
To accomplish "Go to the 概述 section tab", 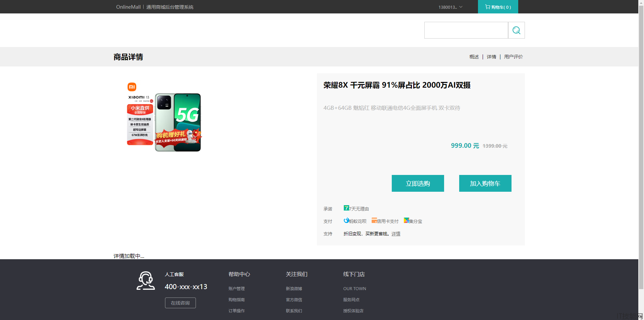I will (x=474, y=57).
